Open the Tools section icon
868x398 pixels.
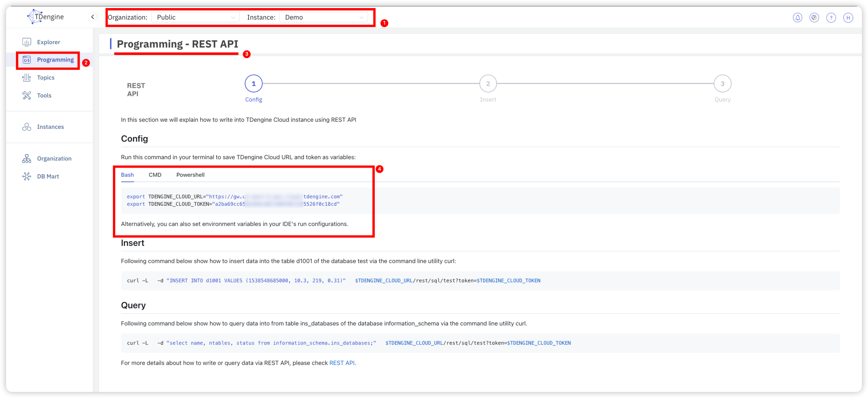click(27, 95)
